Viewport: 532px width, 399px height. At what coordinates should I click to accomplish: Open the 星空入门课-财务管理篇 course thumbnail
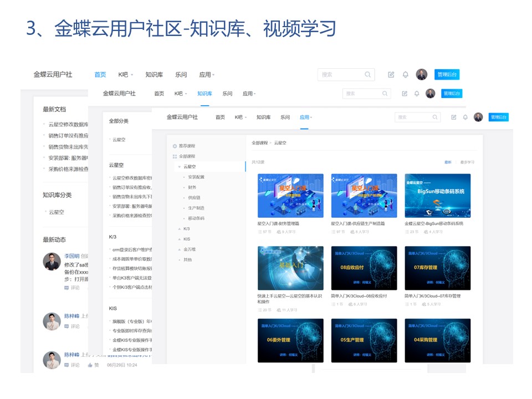tap(290, 196)
